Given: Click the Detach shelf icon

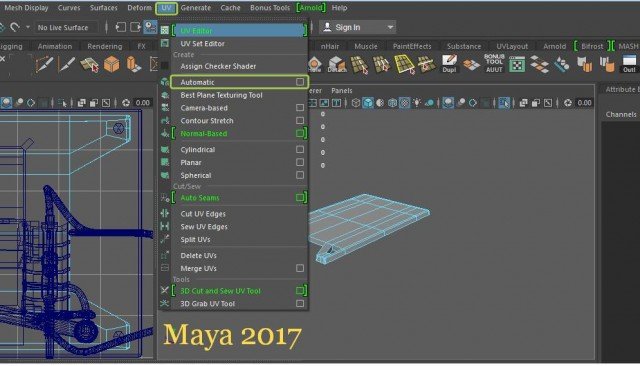Looking at the screenshot, I should point(337,64).
